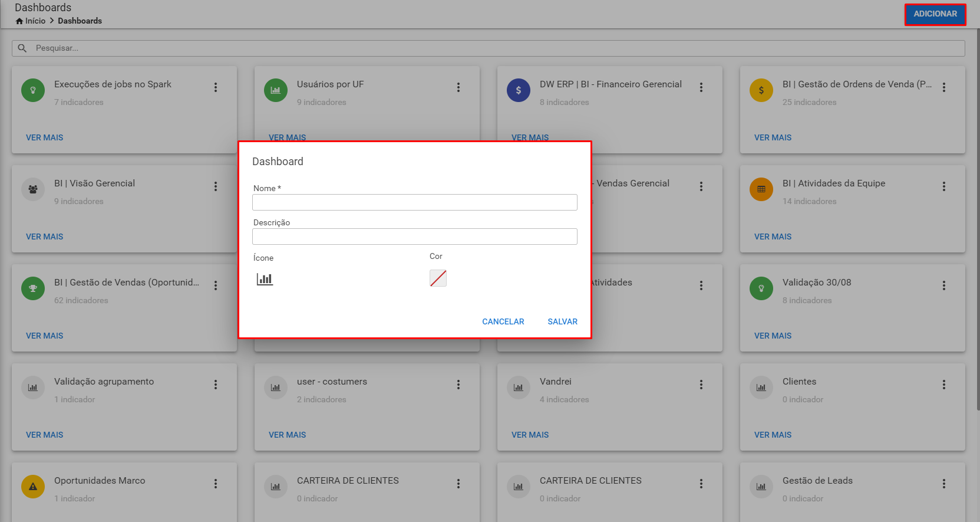The width and height of the screenshot is (980, 522).
Task: Click warning icon of Oportunidades Marco
Action: coord(33,487)
